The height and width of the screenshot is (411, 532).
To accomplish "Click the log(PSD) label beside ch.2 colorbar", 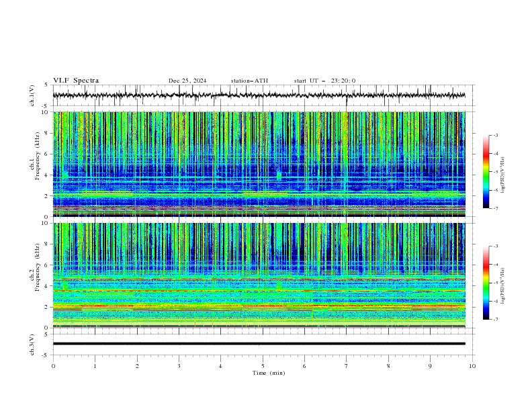I will click(x=502, y=285).
